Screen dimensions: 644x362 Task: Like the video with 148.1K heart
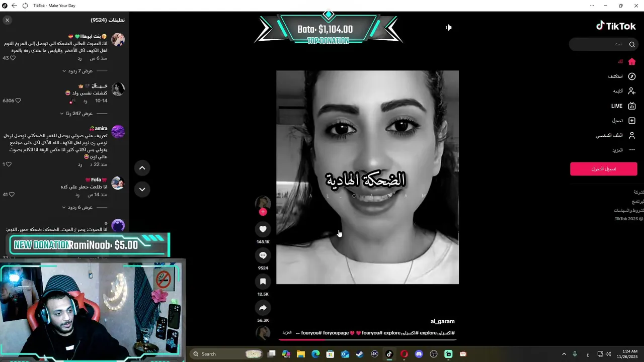tap(263, 229)
